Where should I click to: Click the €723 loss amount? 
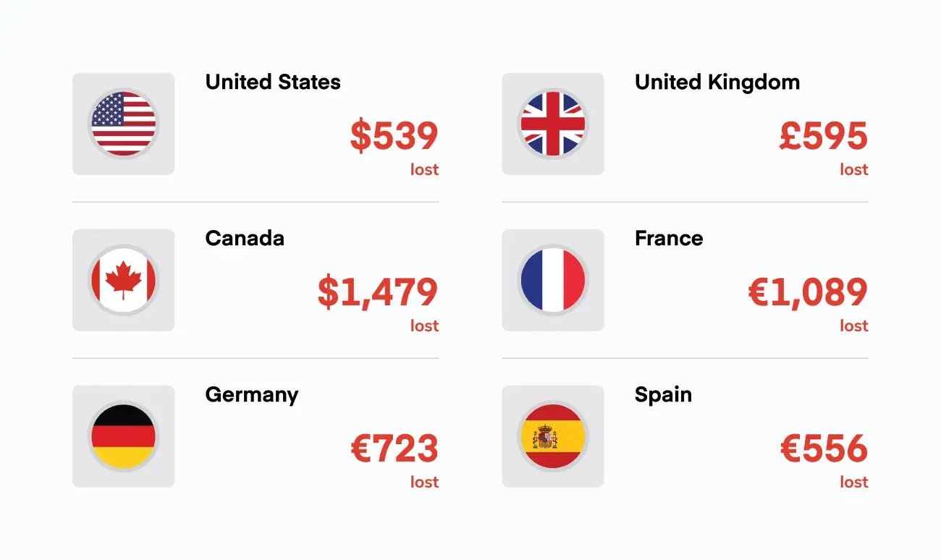tap(394, 449)
